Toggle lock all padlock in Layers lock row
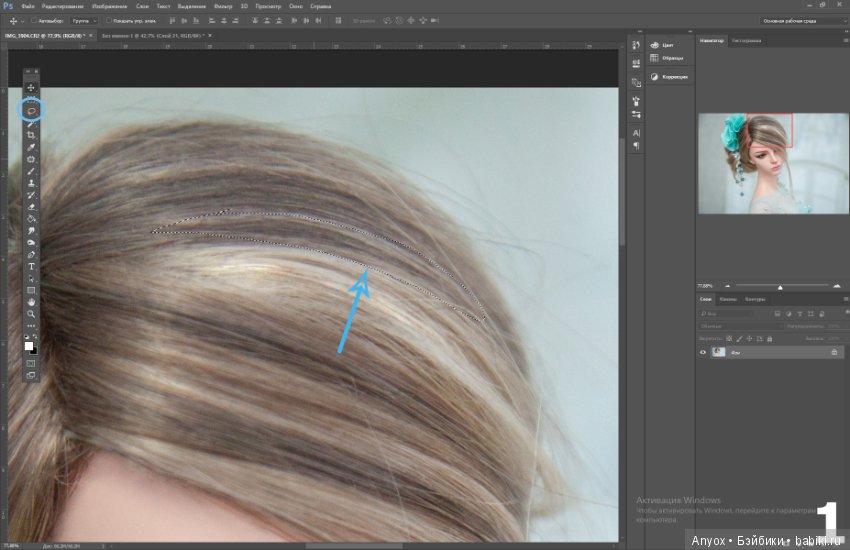The height and width of the screenshot is (550, 850). (x=769, y=339)
